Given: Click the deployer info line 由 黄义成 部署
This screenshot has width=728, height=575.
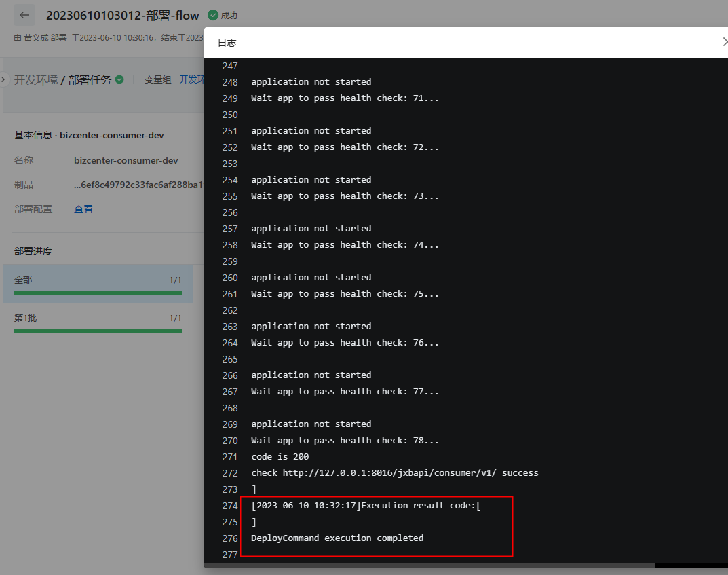Looking at the screenshot, I should [41, 37].
